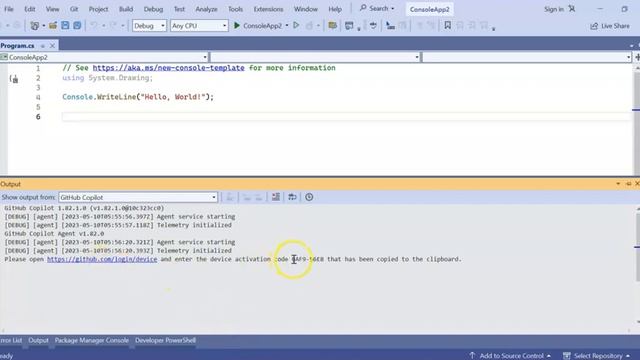Open the Extensions menu

click(268, 9)
